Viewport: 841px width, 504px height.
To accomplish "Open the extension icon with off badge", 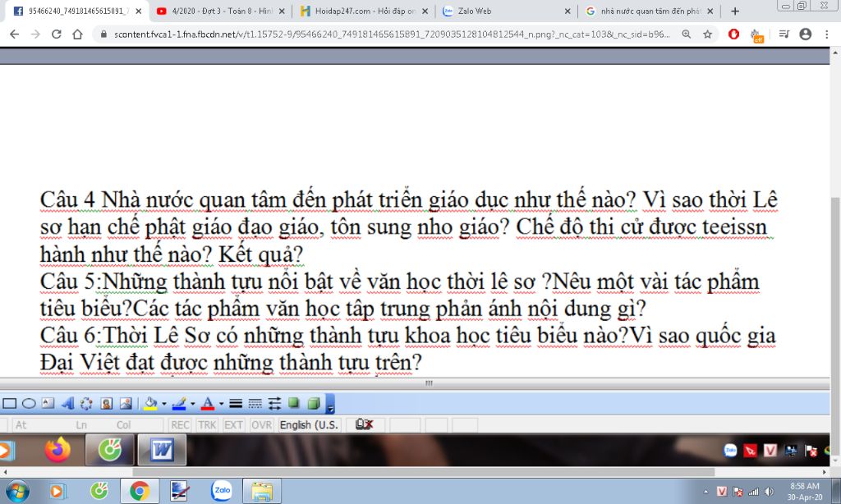I will [756, 35].
